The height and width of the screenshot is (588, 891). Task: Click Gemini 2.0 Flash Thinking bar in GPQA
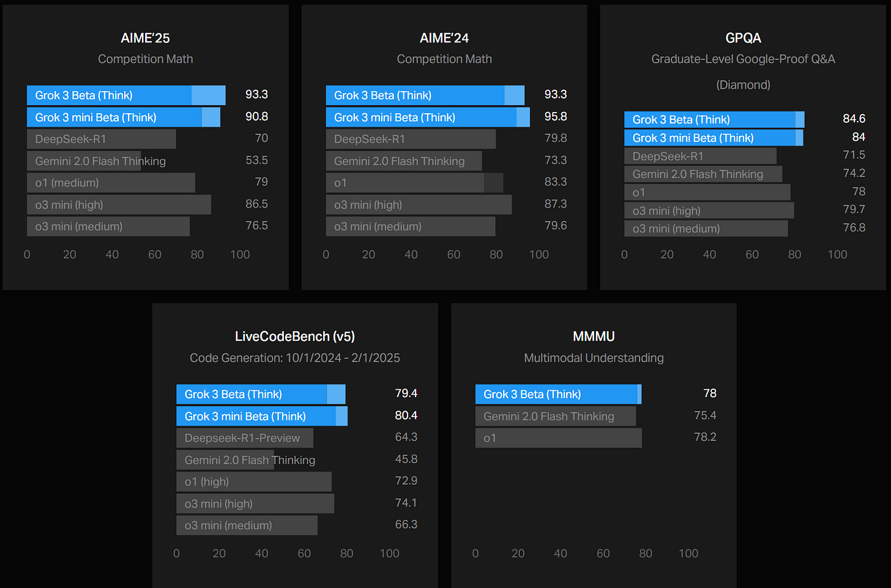pos(703,174)
